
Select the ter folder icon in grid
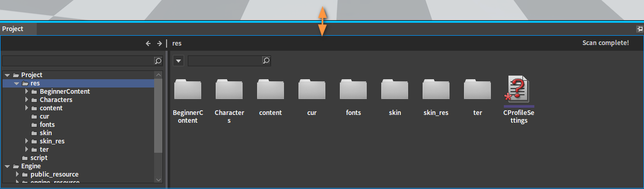477,89
